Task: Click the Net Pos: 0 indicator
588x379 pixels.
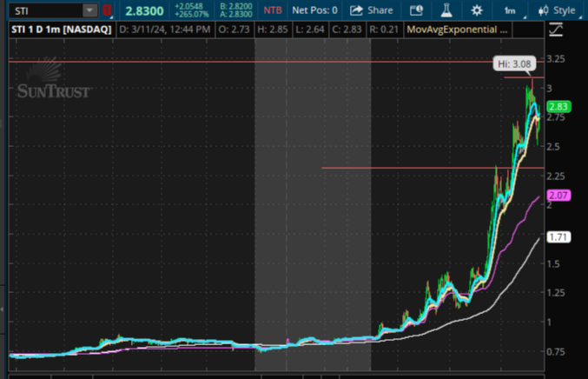Action: coord(314,10)
